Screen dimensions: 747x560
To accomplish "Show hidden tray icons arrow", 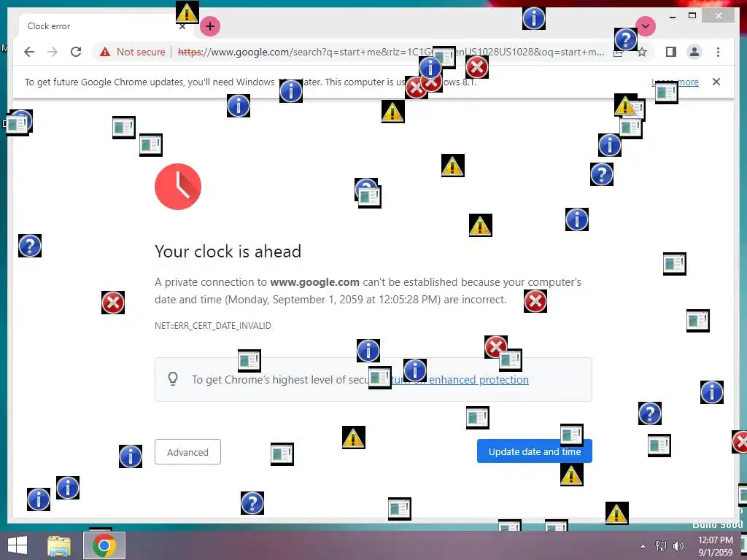I will 643,546.
